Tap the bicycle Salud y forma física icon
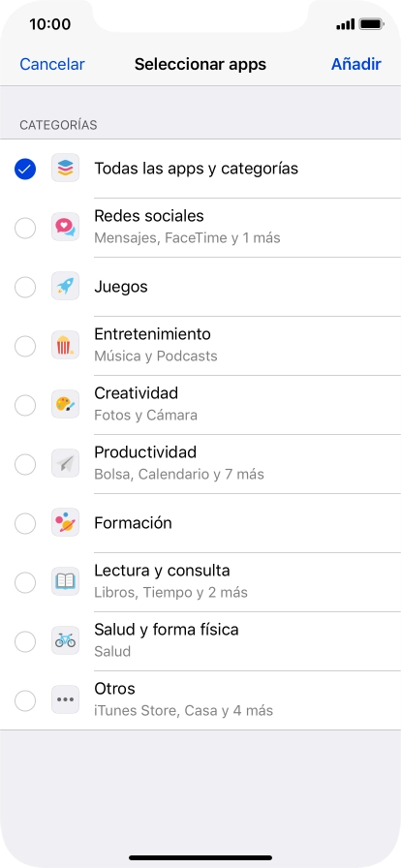The image size is (401, 868). pos(65,641)
